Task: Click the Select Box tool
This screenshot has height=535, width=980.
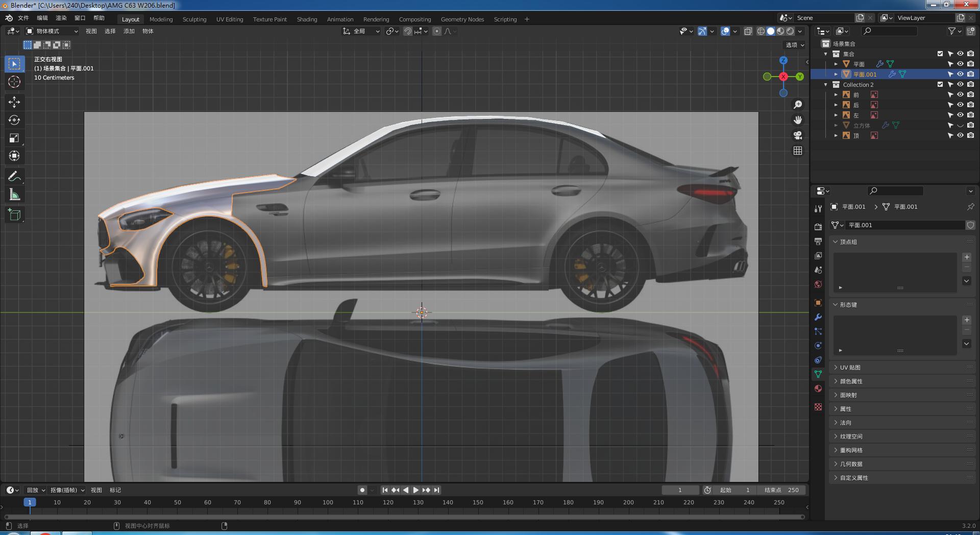Action: coord(14,64)
